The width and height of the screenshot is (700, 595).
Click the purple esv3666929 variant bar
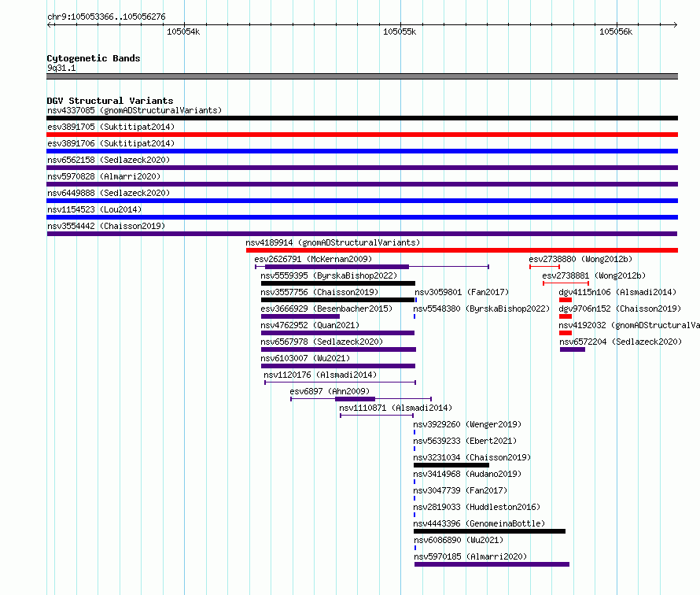[x=300, y=316]
